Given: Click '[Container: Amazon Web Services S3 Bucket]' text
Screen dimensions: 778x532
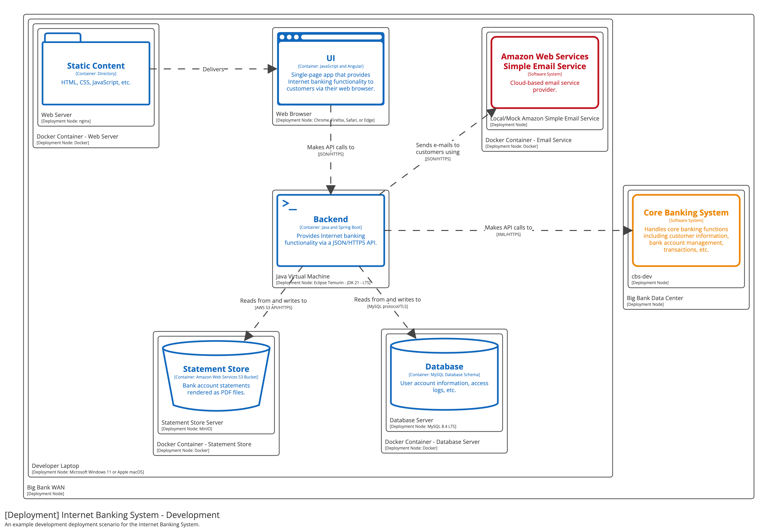Looking at the screenshot, I should coord(216,377).
